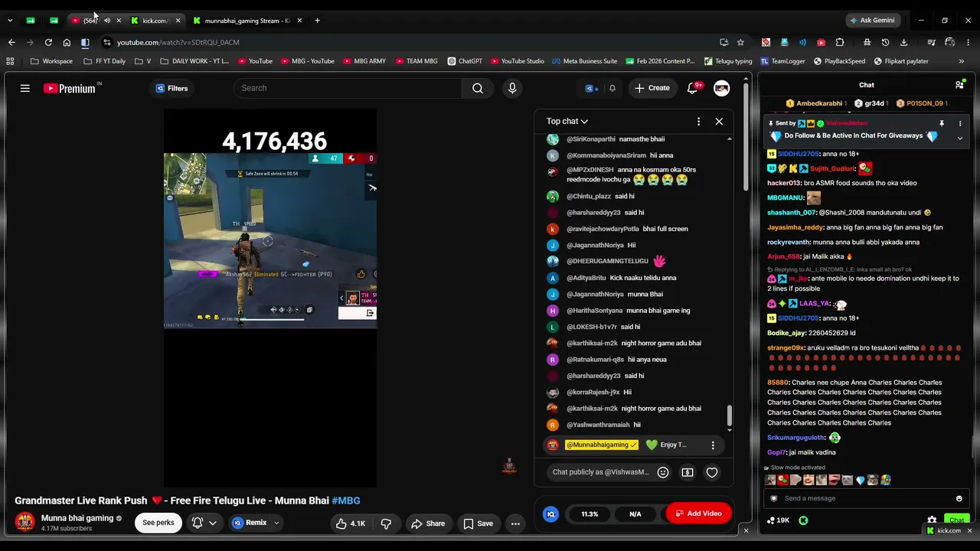The image size is (980, 551).
Task: Expand the Top chat dropdown
Action: point(567,121)
